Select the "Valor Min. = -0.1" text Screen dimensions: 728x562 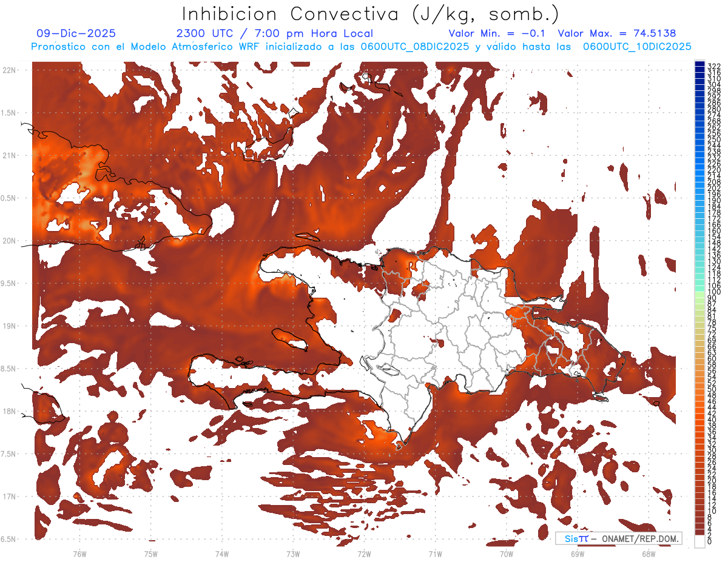pos(498,34)
